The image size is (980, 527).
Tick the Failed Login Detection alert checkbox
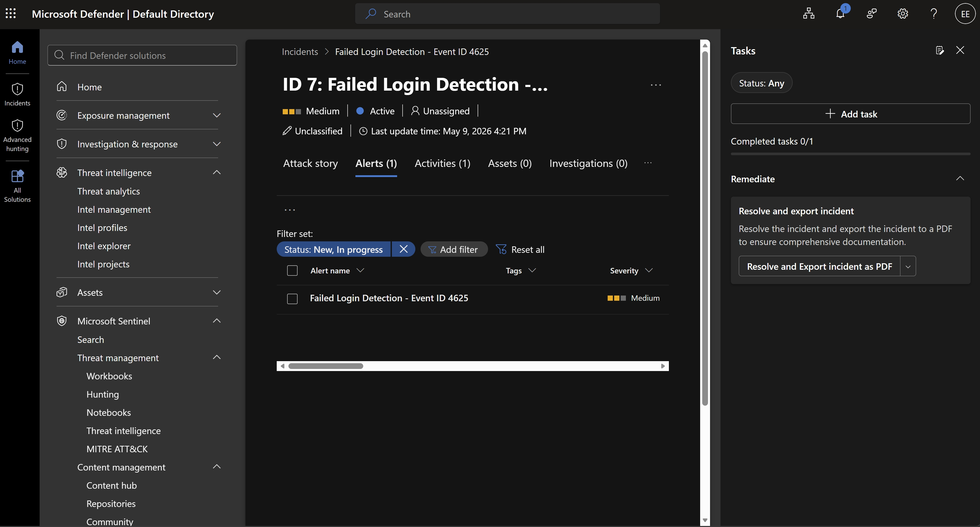(x=292, y=298)
